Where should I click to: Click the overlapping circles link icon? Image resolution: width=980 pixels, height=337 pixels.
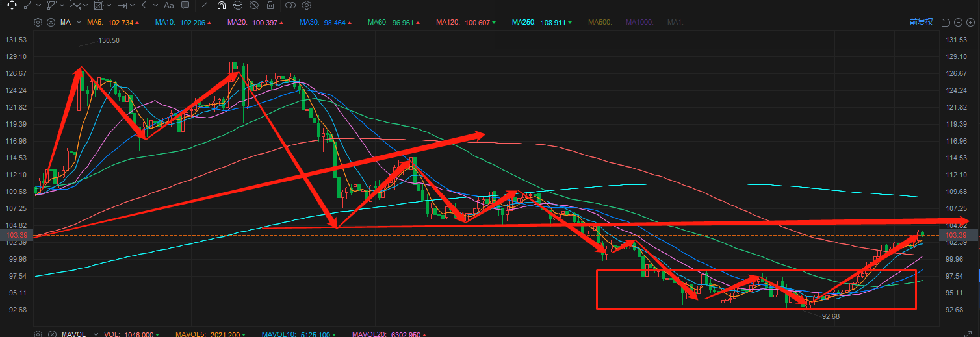click(x=290, y=5)
